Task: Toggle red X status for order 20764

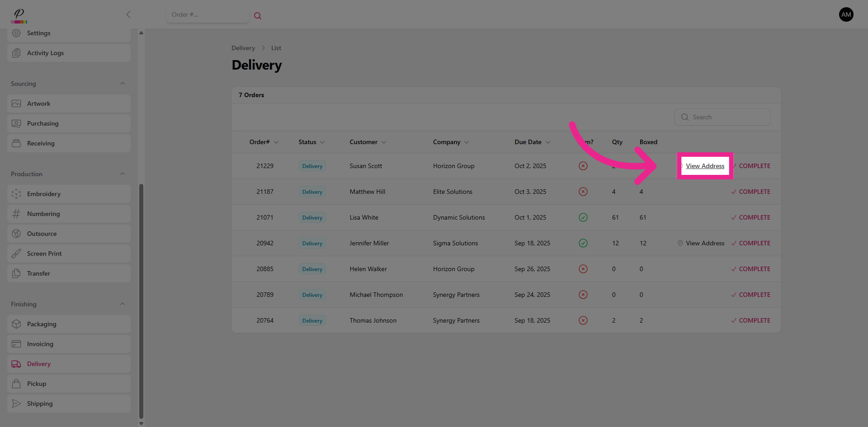Action: 583,320
